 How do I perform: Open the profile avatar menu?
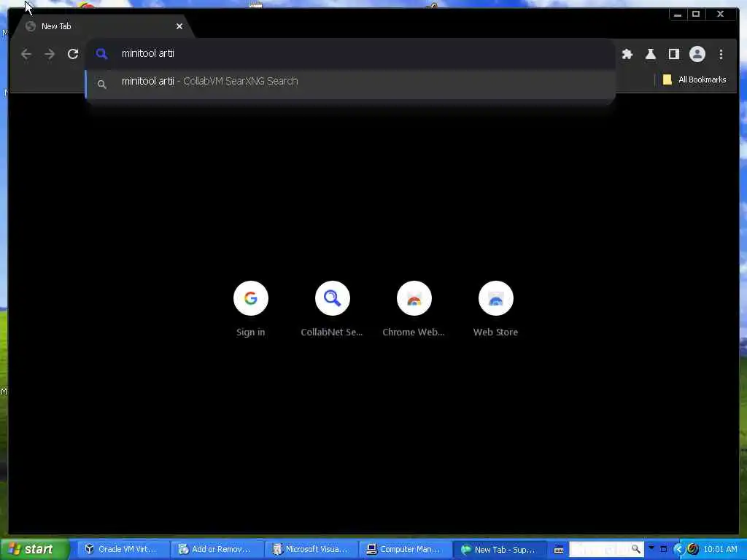[x=697, y=54]
